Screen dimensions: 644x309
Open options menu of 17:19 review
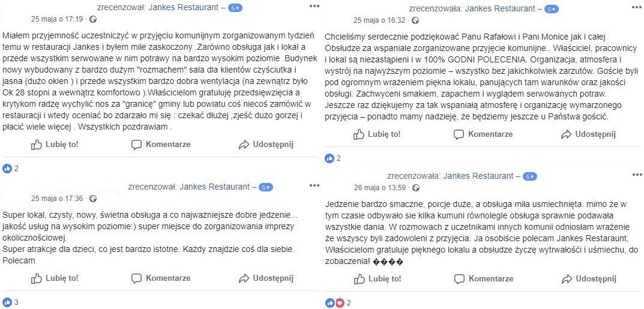click(314, 6)
